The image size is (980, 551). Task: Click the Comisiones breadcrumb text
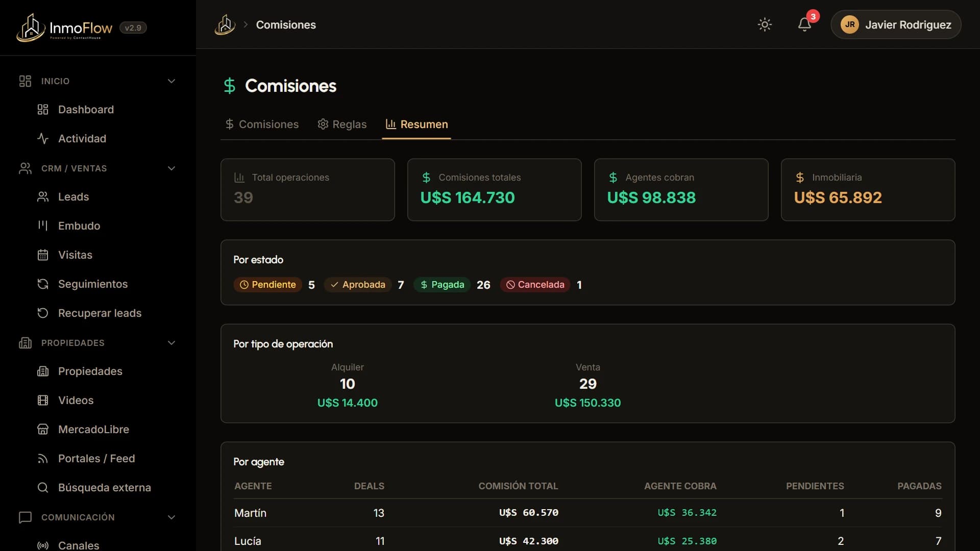click(x=286, y=25)
